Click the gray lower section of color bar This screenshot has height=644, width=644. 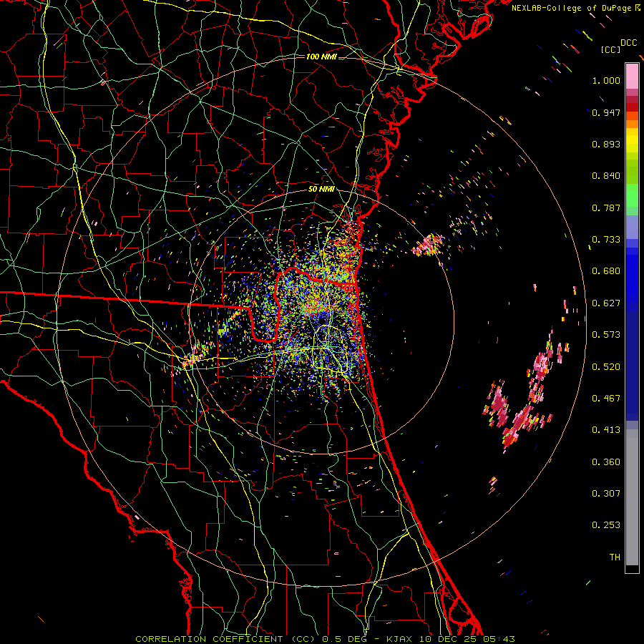(632, 497)
